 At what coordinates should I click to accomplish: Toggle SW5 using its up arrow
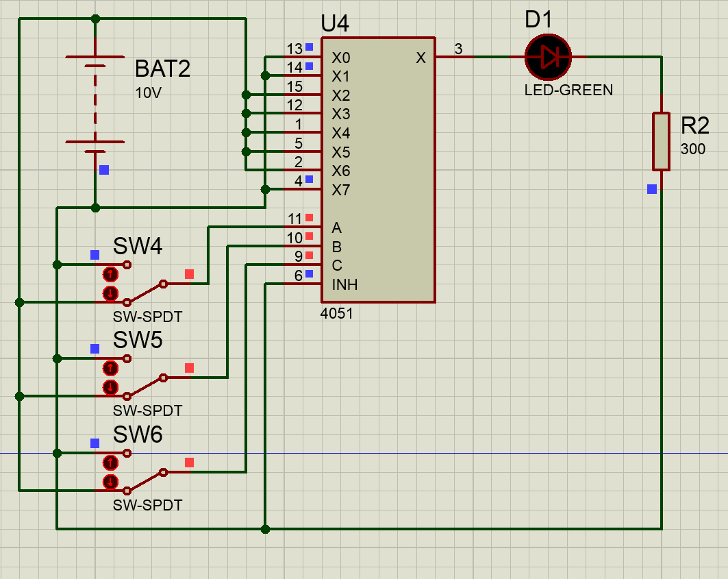110,369
